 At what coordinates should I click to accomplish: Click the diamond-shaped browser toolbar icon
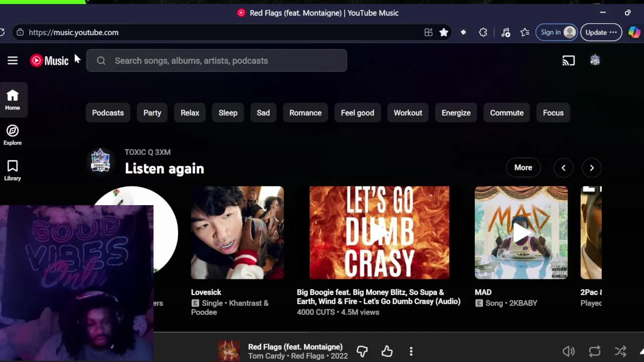click(x=463, y=32)
